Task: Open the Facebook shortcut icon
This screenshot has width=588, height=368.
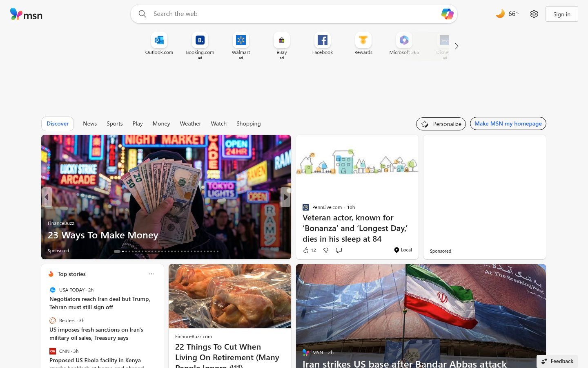Action: point(323,40)
